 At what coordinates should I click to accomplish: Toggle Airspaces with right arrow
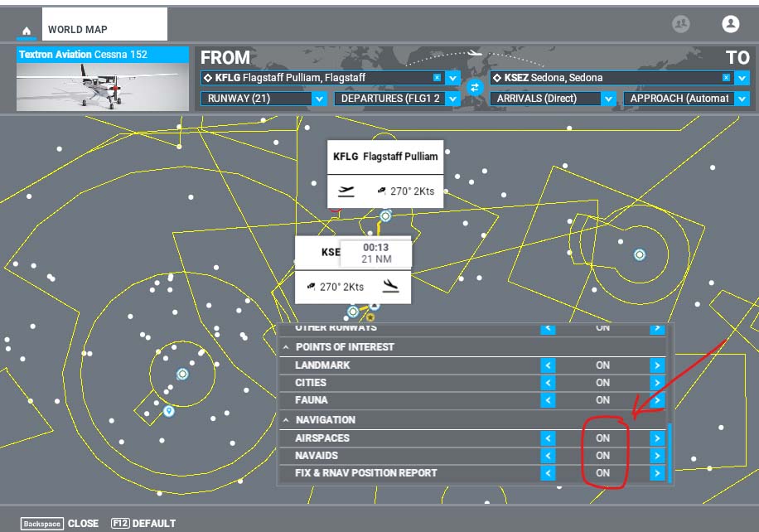pyautogui.click(x=657, y=438)
